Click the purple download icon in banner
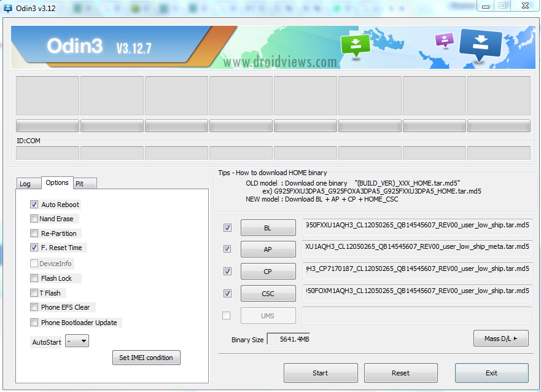The width and height of the screenshot is (541, 392). [445, 40]
